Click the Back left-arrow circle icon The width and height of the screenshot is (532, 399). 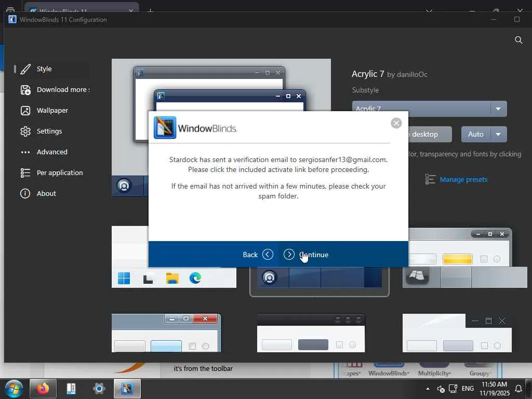tap(268, 254)
